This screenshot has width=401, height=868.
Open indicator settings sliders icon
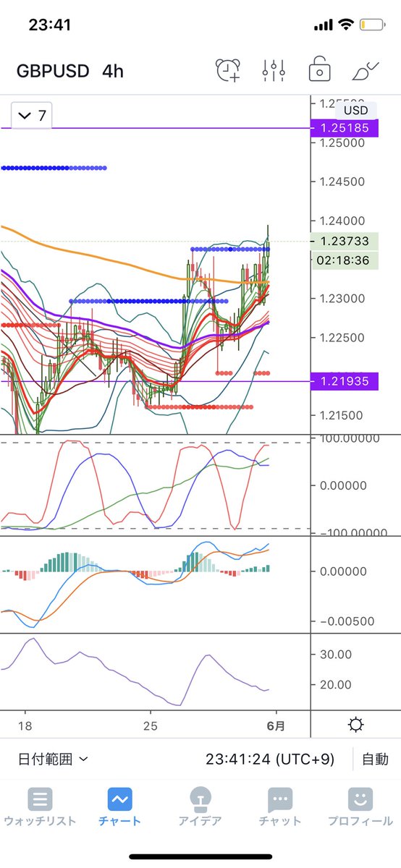274,71
